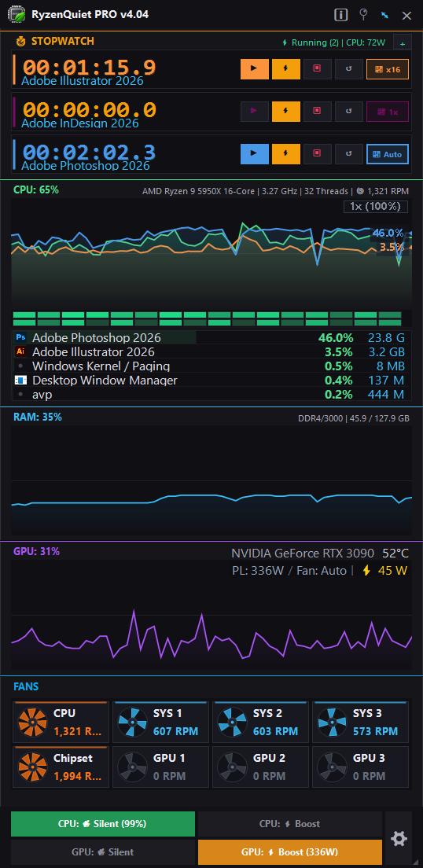The width and height of the screenshot is (423, 868).
Task: Play the Adobe Photoshop 2026 stopwatch
Action: click(x=255, y=154)
